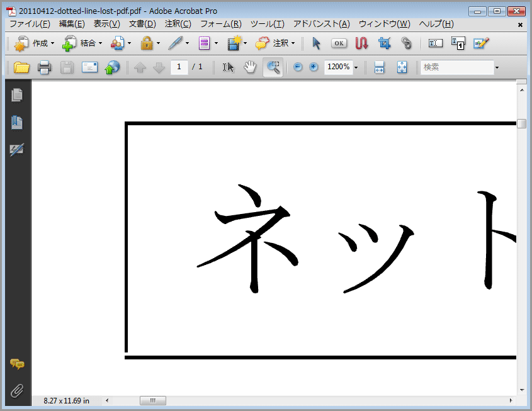Screen dimensions: 532x411
Task: Open the 結合 (Combine files) tool
Action: coord(79,43)
